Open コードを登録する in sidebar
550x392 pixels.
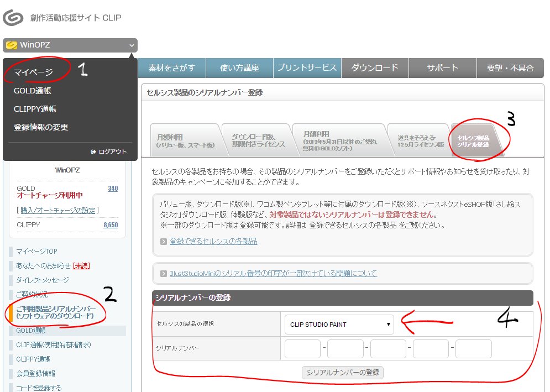(39, 388)
